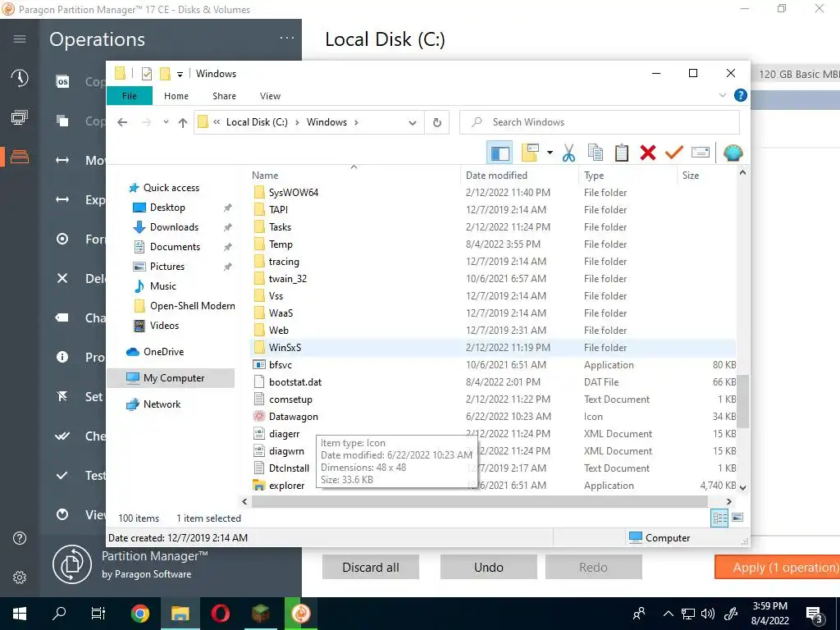The image size is (840, 630).
Task: Expand Local Disk (C:) breadcrumb chevron
Action: click(297, 122)
